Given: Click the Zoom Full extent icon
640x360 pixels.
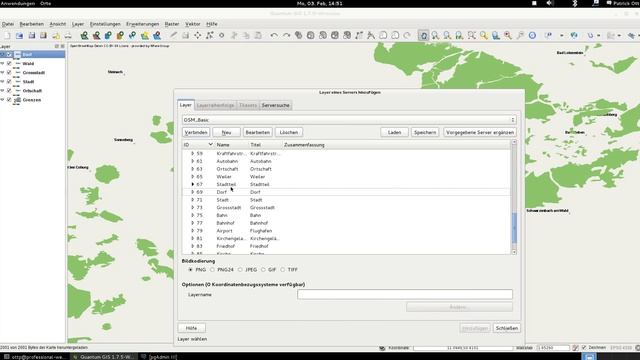Looking at the screenshot, I should pos(471,36).
